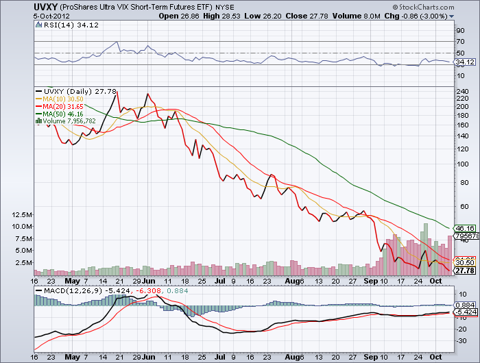Select the UVXY (Daily) 27.78 legend entry
The width and height of the screenshot is (480, 363).
pyautogui.click(x=80, y=91)
